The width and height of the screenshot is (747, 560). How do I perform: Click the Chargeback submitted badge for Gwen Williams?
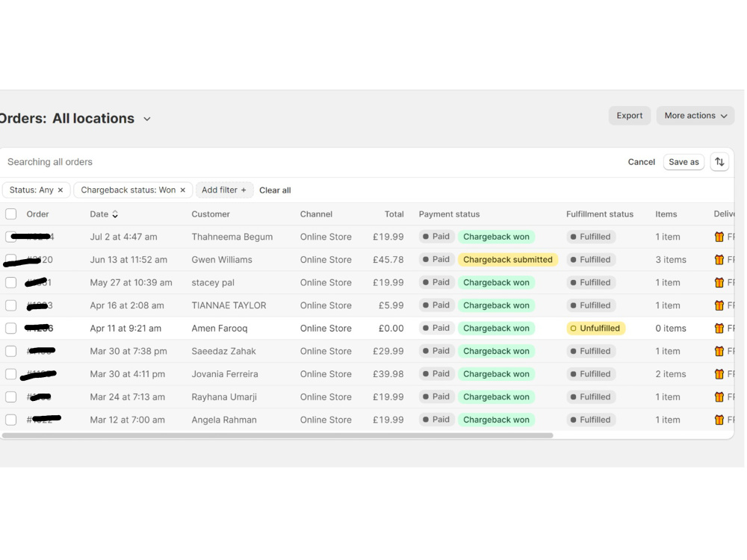pyautogui.click(x=508, y=260)
